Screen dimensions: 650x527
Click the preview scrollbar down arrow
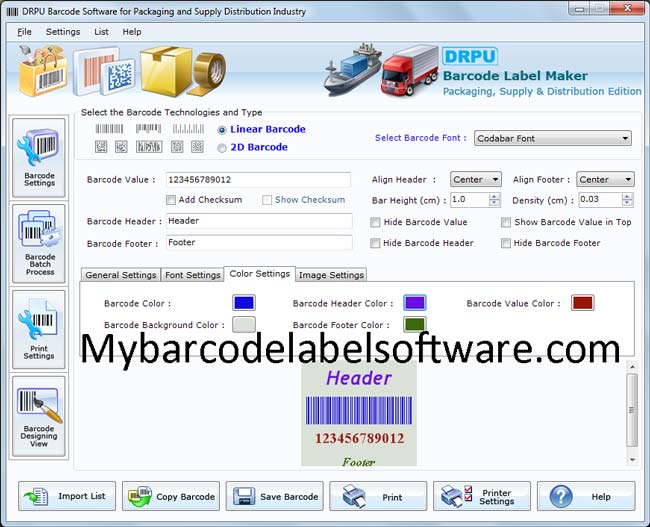[632, 459]
